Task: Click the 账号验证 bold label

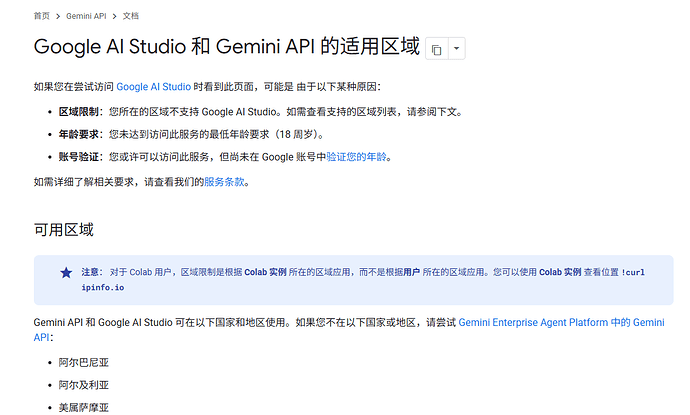Action: click(79, 157)
